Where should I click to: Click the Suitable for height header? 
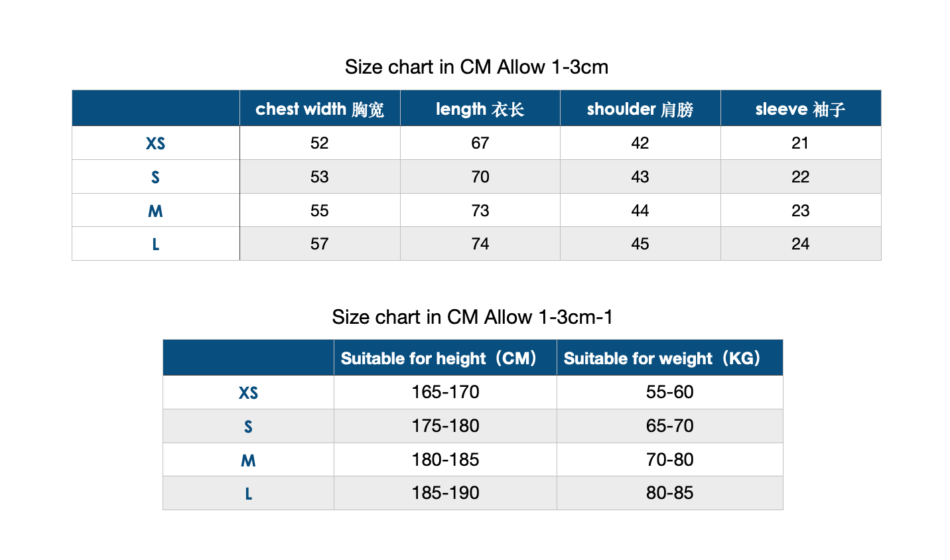click(445, 358)
